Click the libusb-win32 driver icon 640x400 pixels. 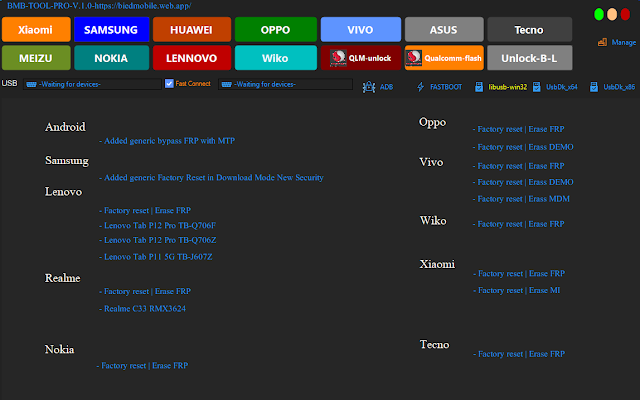click(x=479, y=87)
